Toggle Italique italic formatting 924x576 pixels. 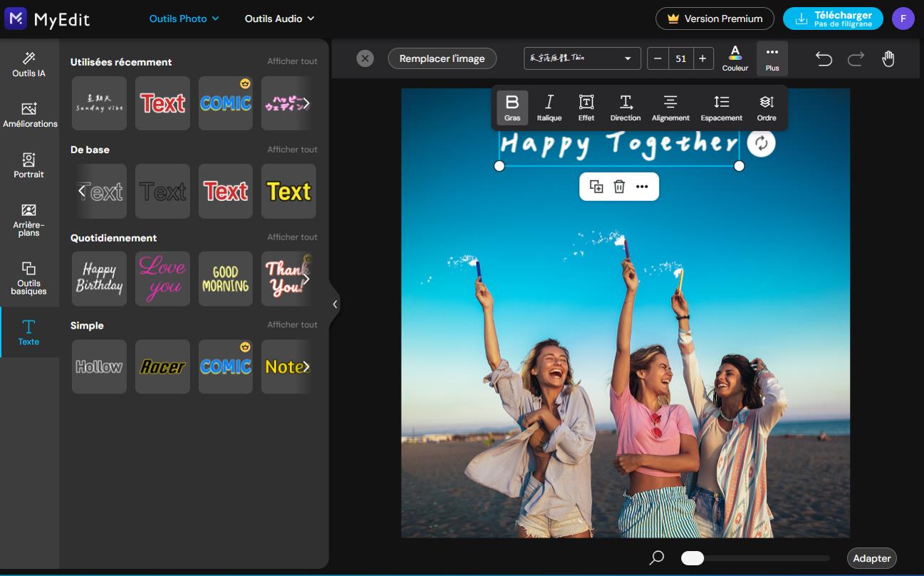549,107
